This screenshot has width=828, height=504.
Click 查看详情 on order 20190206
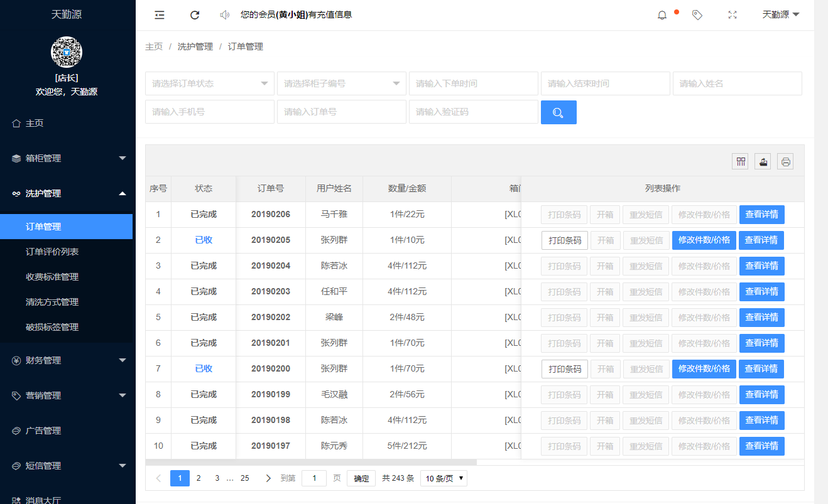(761, 214)
